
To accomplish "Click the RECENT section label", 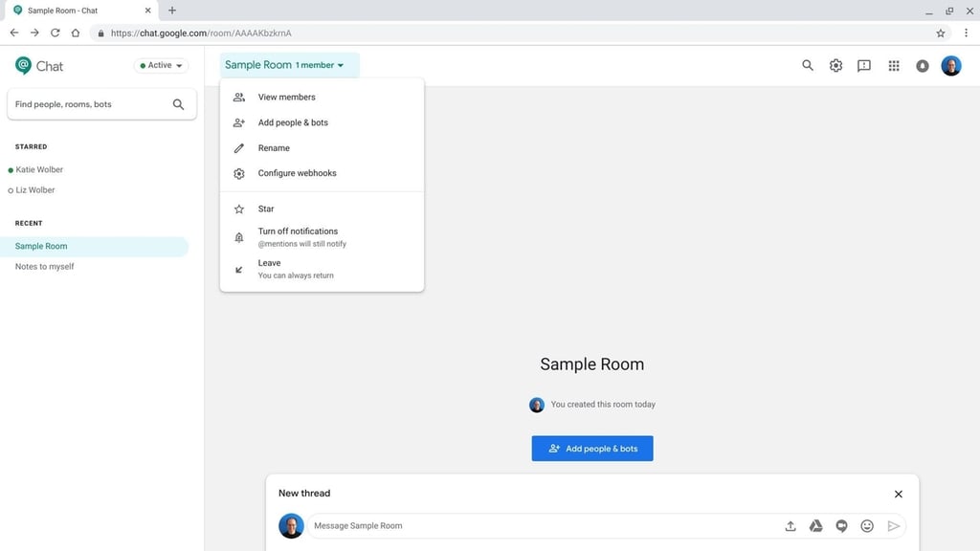I will click(29, 223).
